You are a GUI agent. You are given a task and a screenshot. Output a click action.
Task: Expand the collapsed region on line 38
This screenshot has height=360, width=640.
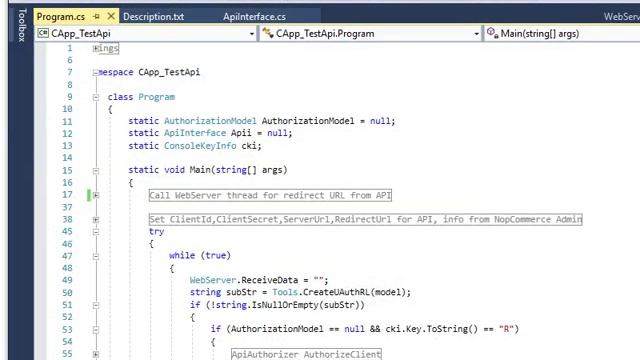coord(96,220)
